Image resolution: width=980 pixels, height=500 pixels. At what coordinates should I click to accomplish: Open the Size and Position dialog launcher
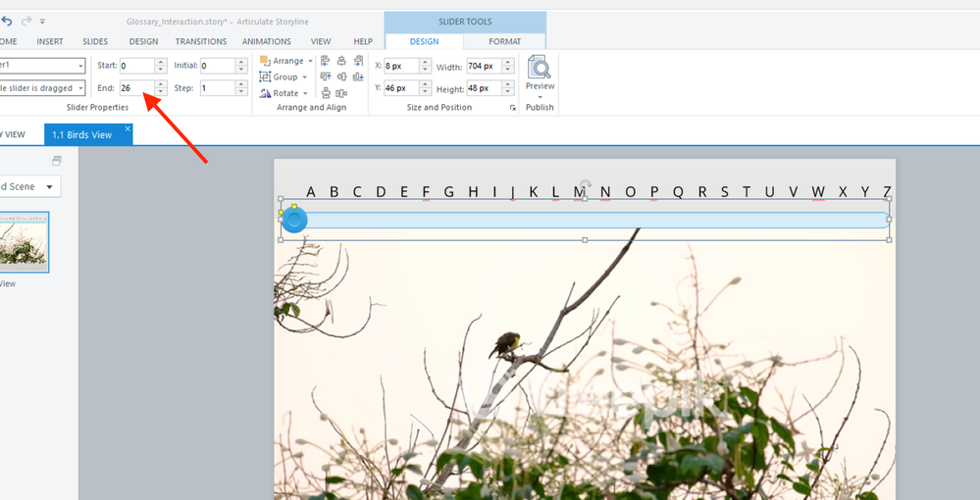(x=512, y=108)
